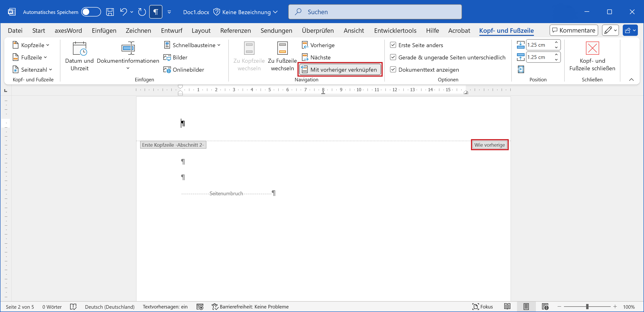The image size is (644, 312).
Task: Click Deutsch (Deutschland) language status
Action: click(110, 307)
